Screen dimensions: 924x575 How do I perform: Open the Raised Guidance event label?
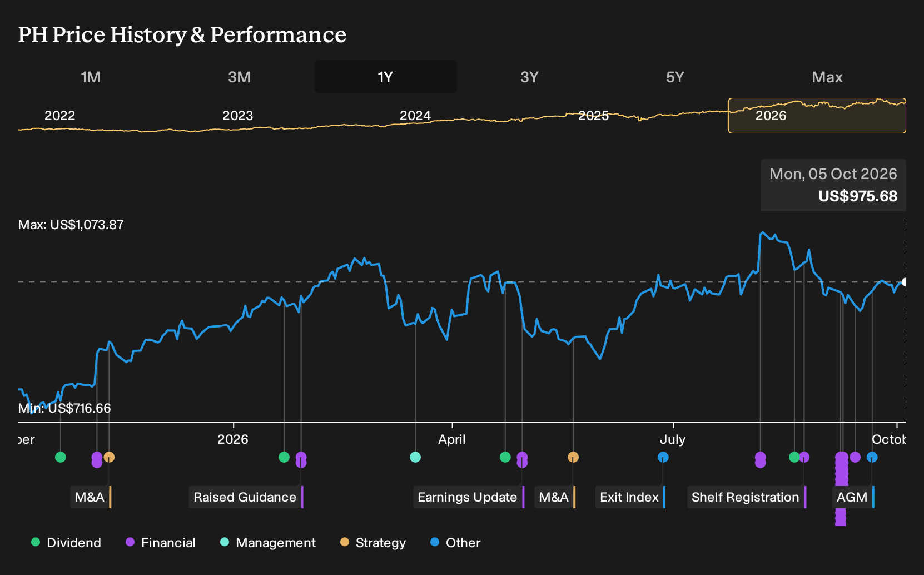(x=246, y=497)
